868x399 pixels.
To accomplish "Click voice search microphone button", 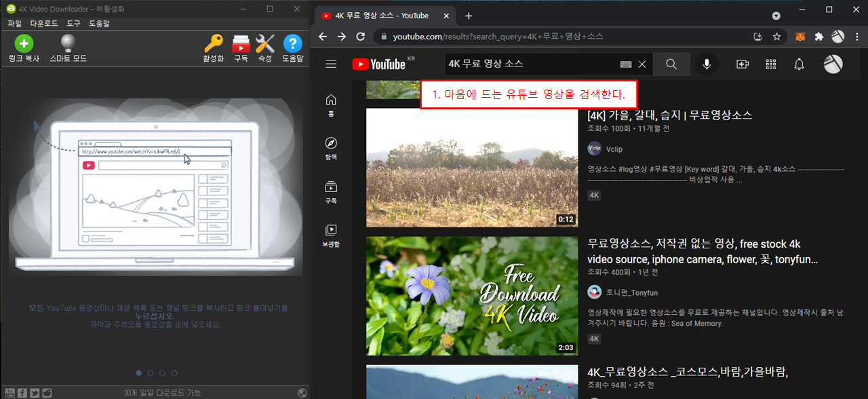I will [707, 64].
